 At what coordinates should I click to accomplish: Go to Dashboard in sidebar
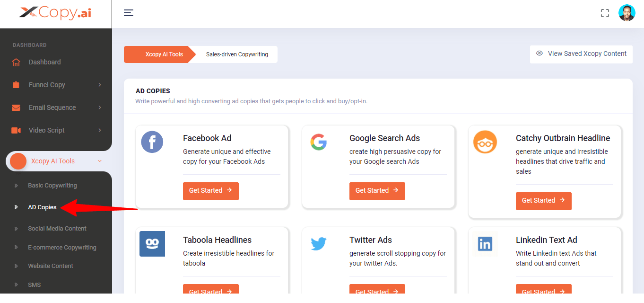coord(44,62)
